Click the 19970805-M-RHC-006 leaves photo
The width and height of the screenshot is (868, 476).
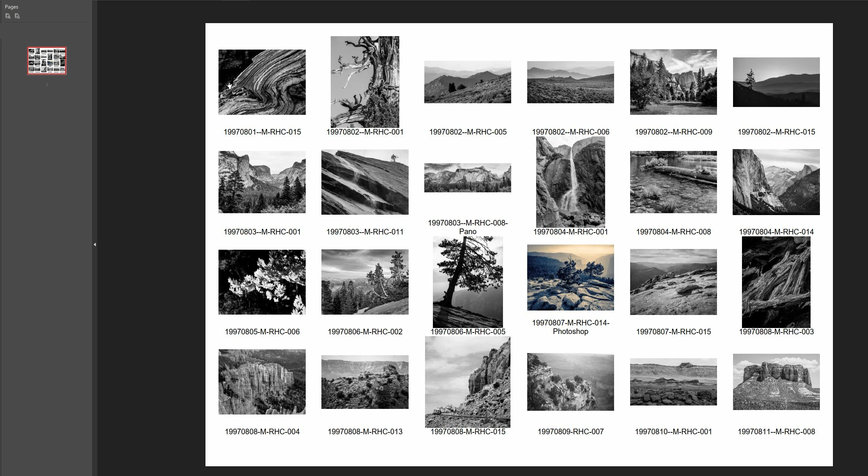click(262, 282)
